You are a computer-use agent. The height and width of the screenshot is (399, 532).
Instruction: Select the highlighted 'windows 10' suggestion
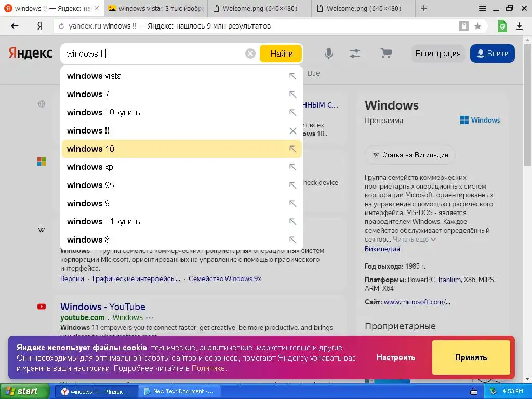pyautogui.click(x=181, y=149)
